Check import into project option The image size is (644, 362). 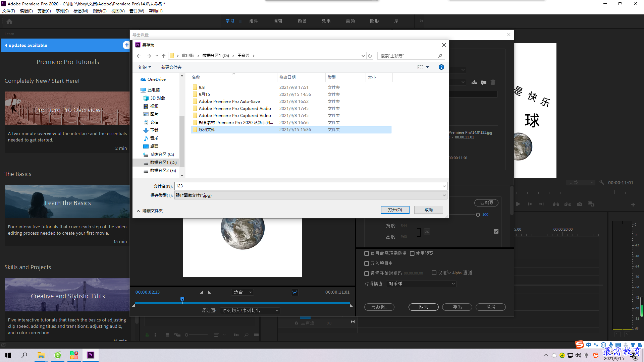pyautogui.click(x=367, y=263)
